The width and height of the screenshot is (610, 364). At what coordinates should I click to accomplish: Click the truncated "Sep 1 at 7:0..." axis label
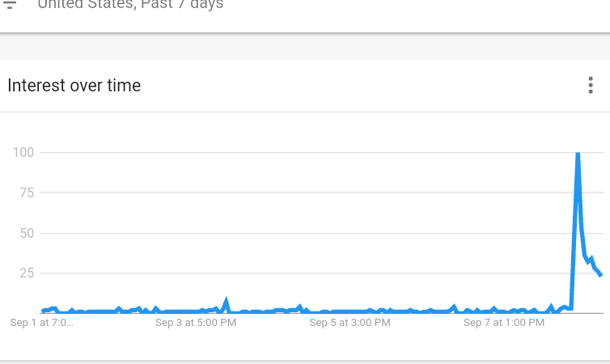pyautogui.click(x=41, y=324)
